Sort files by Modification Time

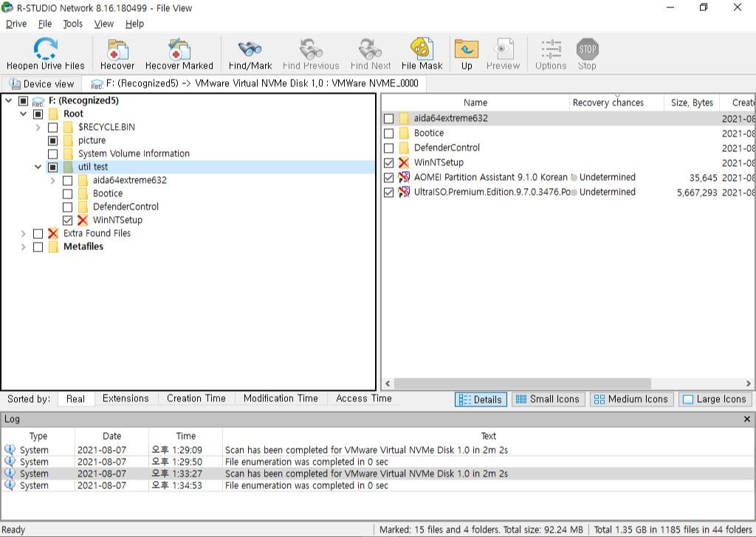coord(281,398)
